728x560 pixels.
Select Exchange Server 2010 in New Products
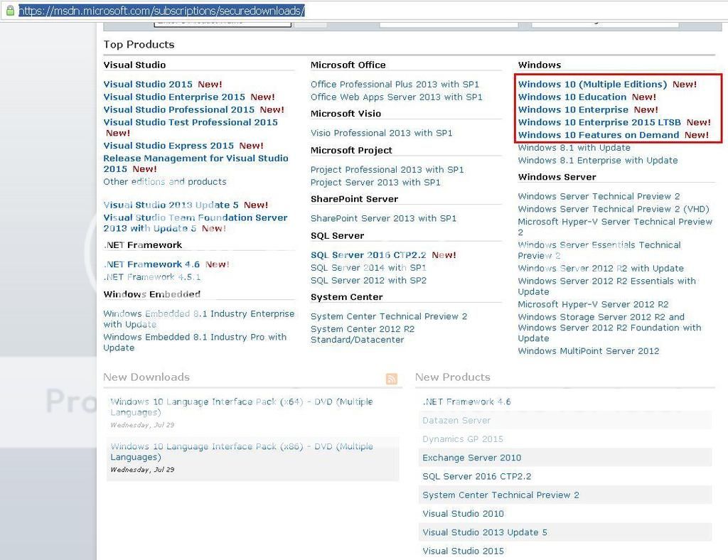point(471,458)
